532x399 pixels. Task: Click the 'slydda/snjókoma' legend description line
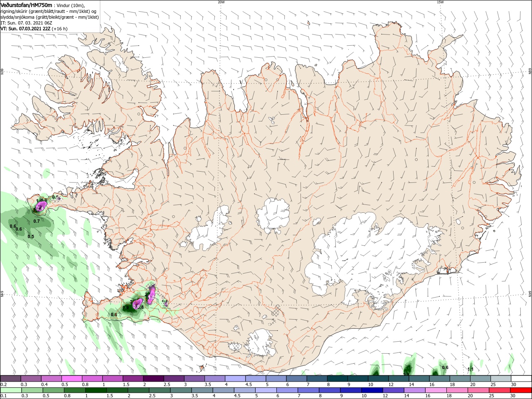(x=49, y=17)
